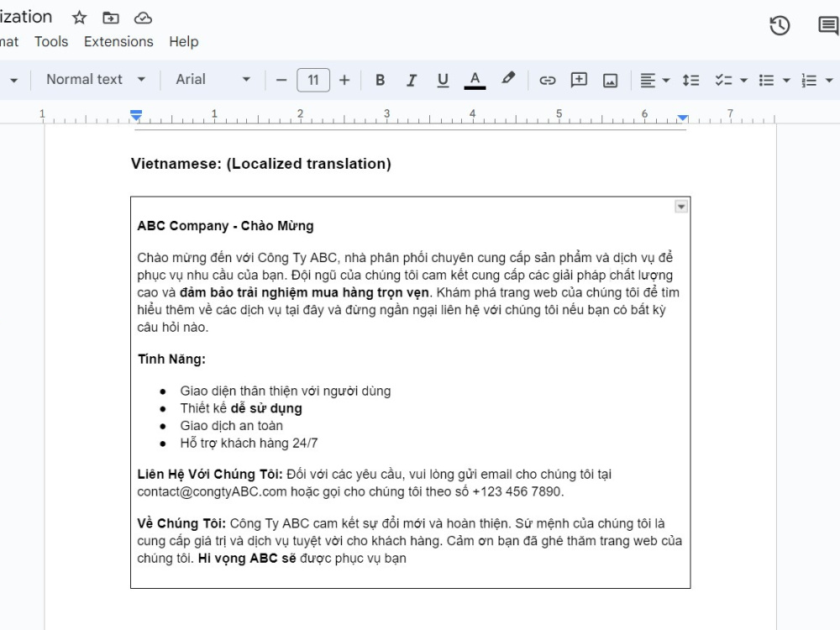Click the phone number +123 456 7890
This screenshot has width=840, height=630.
pos(517,491)
